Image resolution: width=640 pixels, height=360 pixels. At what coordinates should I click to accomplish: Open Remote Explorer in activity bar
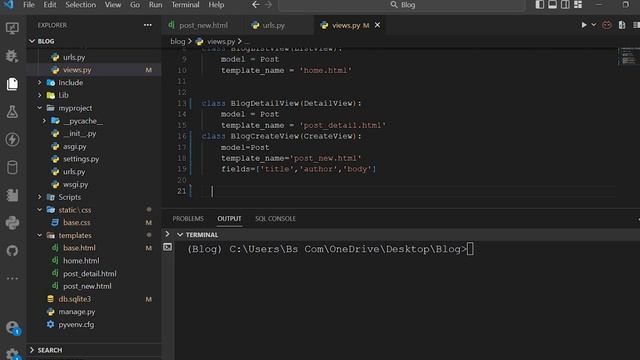(x=12, y=28)
